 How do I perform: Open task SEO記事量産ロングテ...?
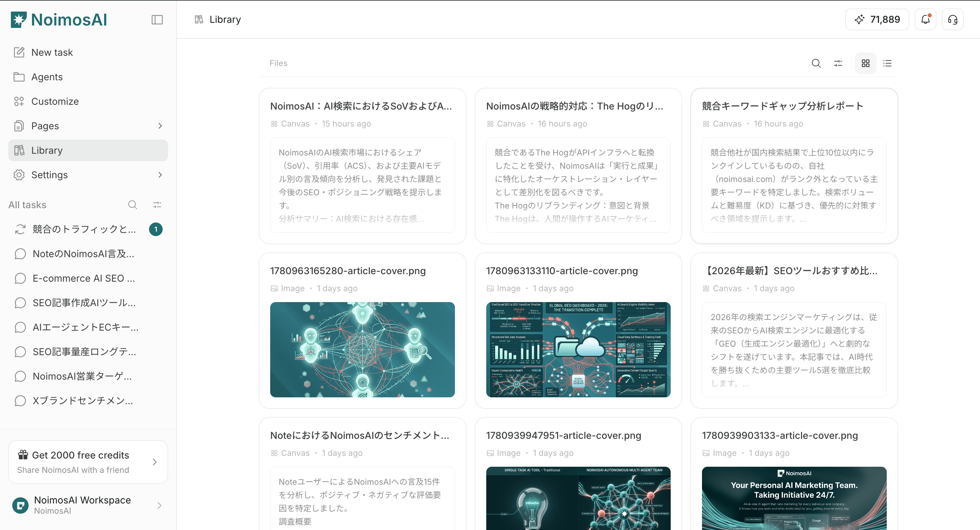[x=88, y=352]
